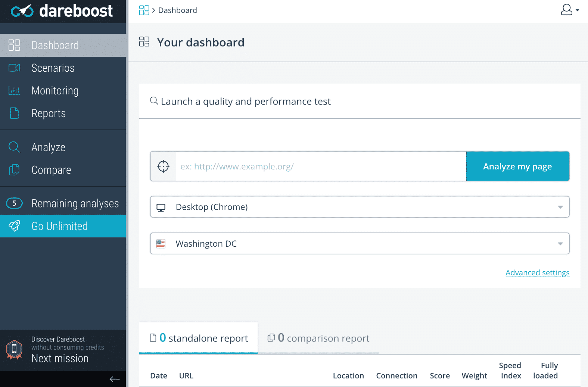Screen dimensions: 588x387
Task: Click the Dareboost logo in the header
Action: pyautogui.click(x=62, y=11)
